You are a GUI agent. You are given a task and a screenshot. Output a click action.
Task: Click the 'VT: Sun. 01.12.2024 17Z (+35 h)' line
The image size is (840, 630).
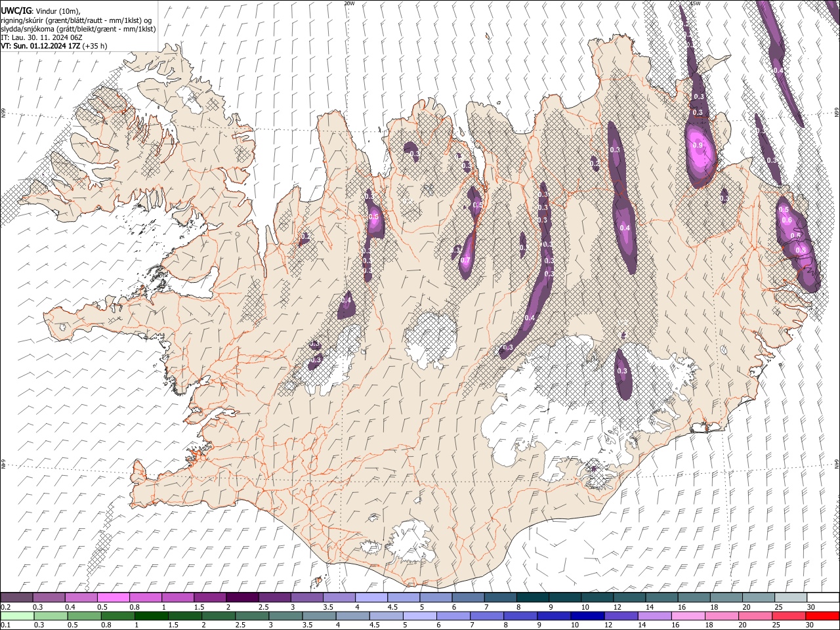click(x=54, y=46)
